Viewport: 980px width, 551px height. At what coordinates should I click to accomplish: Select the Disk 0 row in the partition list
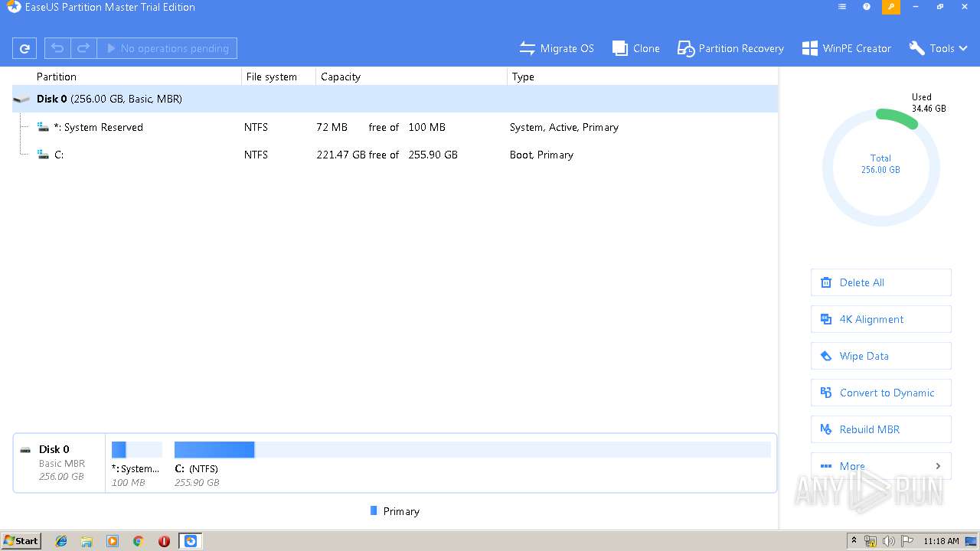tap(395, 99)
